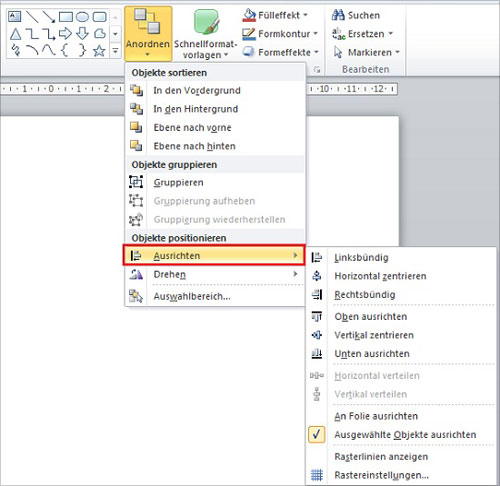The height and width of the screenshot is (486, 500).
Task: Open the Ersetzen dropdown
Action: pos(363,34)
